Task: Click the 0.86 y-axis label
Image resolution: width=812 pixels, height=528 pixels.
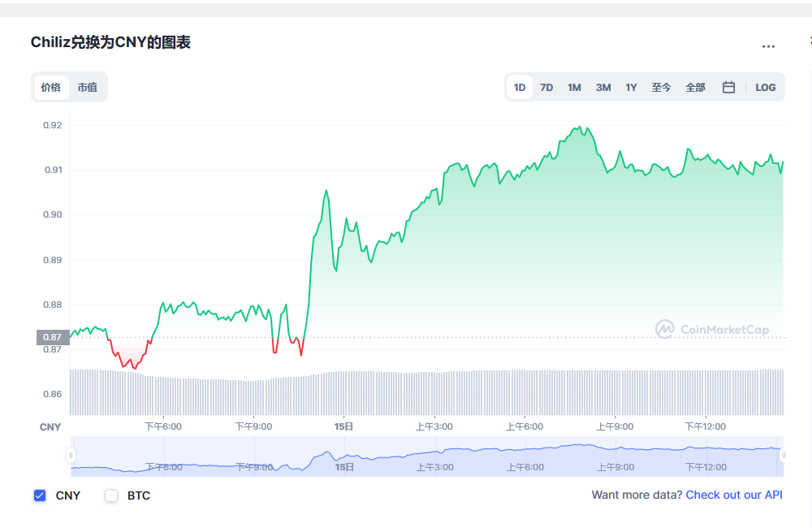Action: click(x=52, y=394)
